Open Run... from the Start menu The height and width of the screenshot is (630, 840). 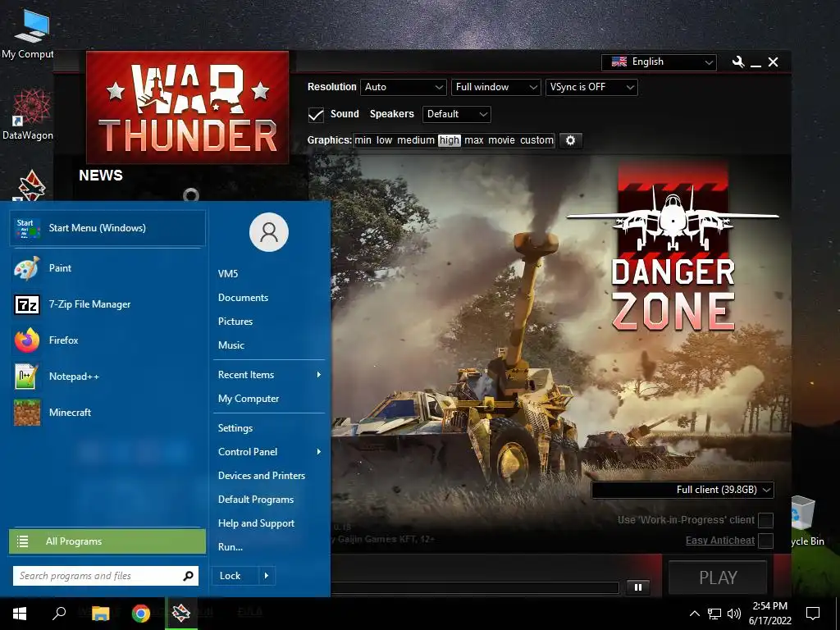tap(231, 547)
